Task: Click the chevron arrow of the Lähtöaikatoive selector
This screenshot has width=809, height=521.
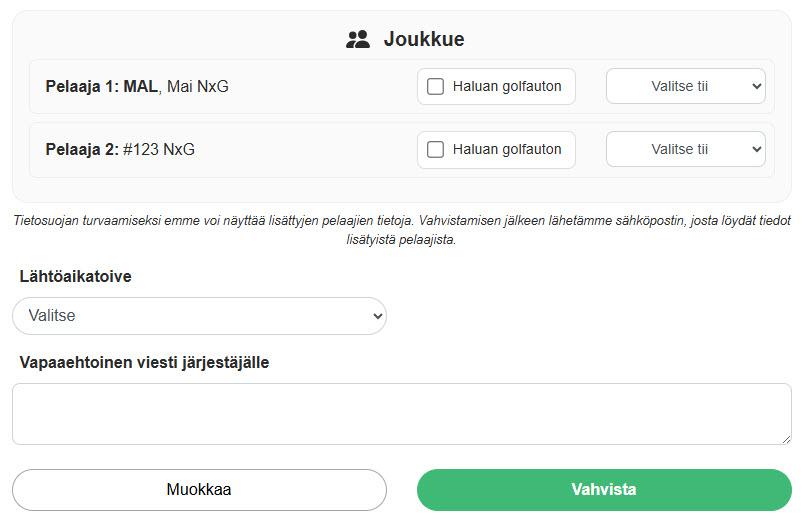Action: pos(378,316)
